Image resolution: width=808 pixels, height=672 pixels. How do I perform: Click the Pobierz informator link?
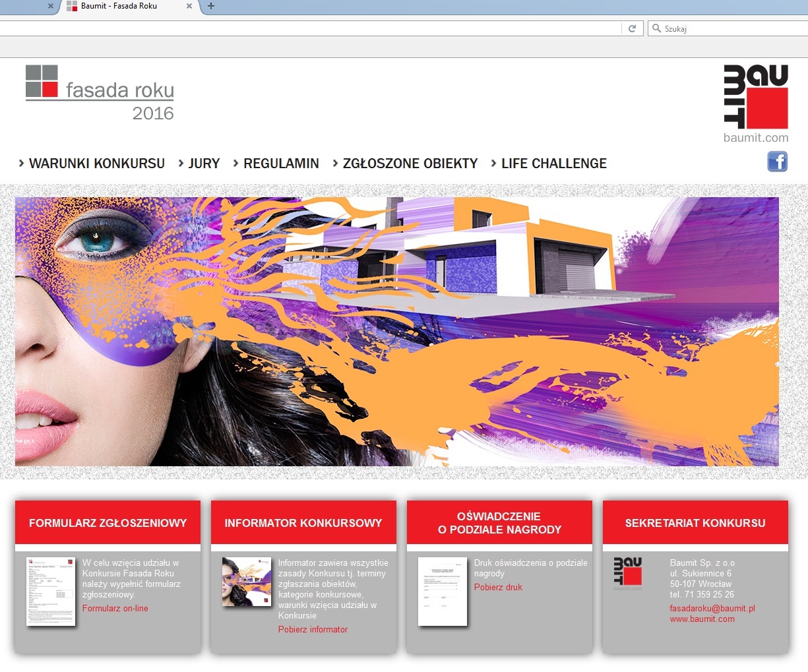[x=313, y=629]
